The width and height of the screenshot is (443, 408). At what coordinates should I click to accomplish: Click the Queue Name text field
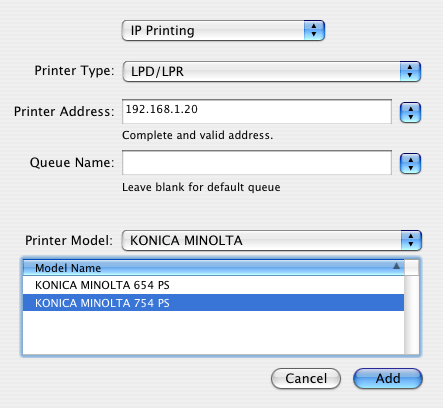pyautogui.click(x=257, y=162)
